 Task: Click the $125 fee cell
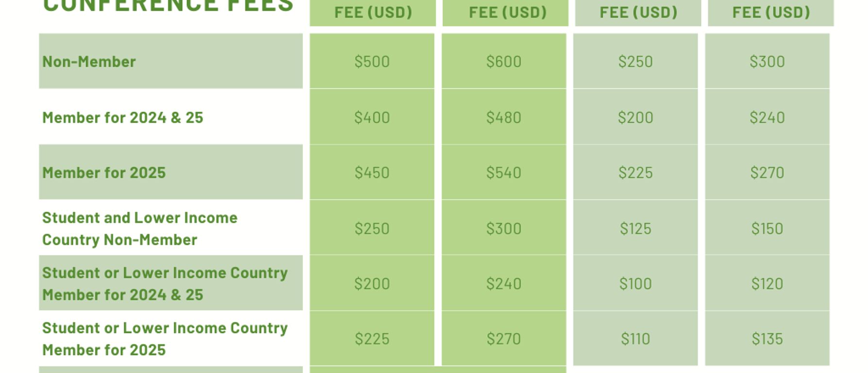635,228
